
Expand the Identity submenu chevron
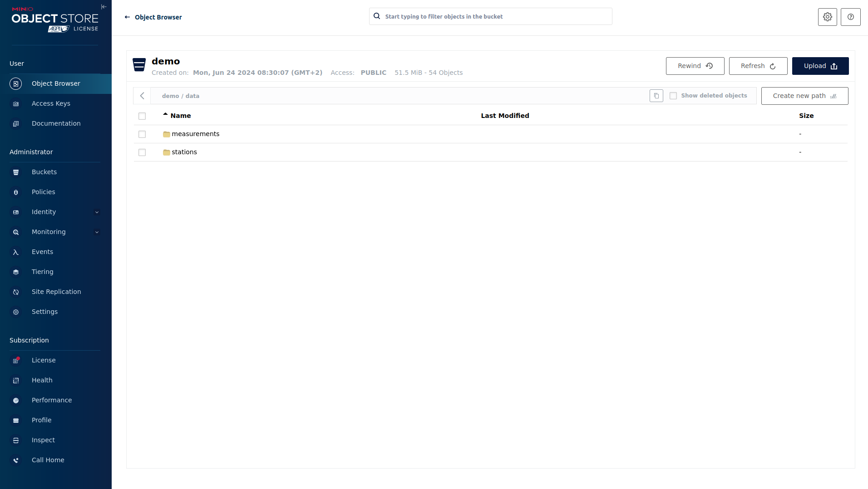[97, 212]
